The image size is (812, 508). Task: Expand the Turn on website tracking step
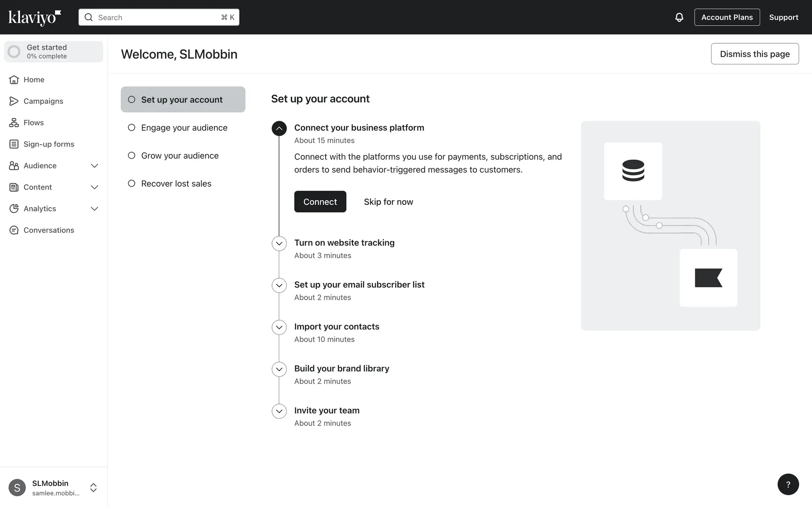coord(279,243)
